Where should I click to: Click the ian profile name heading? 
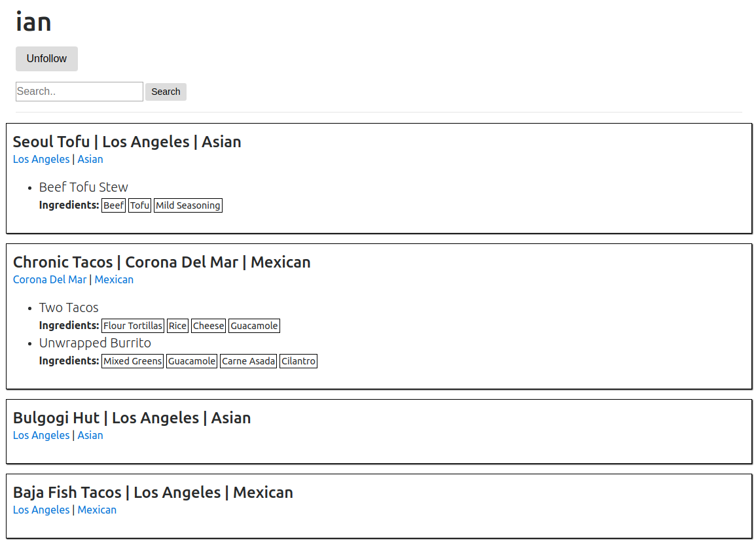point(33,22)
